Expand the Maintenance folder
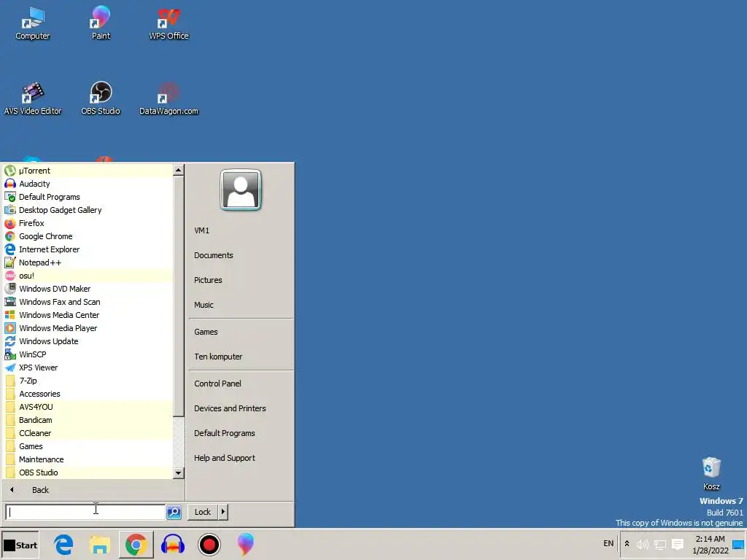 (x=88, y=459)
